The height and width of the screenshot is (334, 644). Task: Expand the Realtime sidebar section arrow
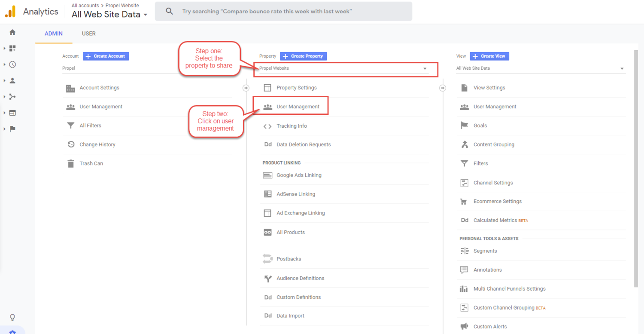(4, 64)
